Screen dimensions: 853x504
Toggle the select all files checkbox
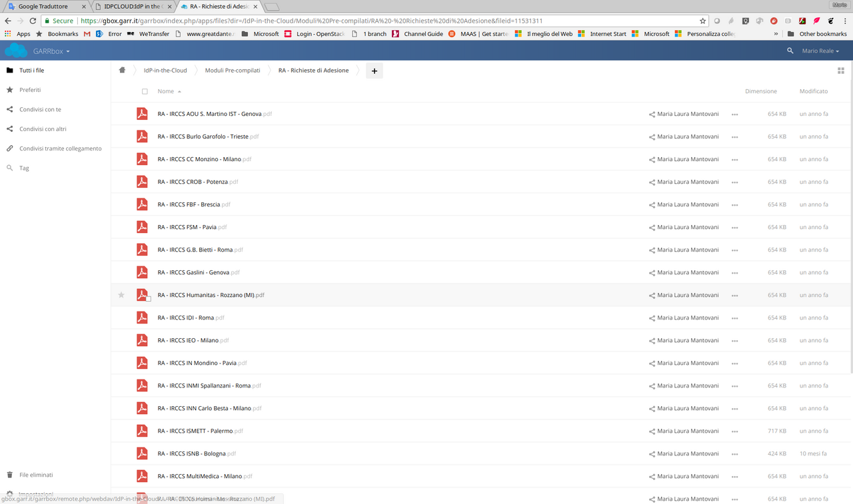tap(145, 91)
